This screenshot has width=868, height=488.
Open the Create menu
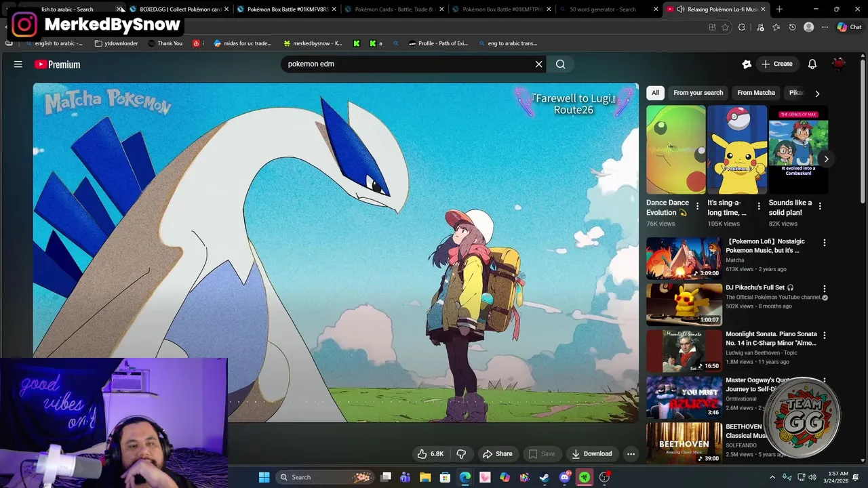click(x=777, y=64)
